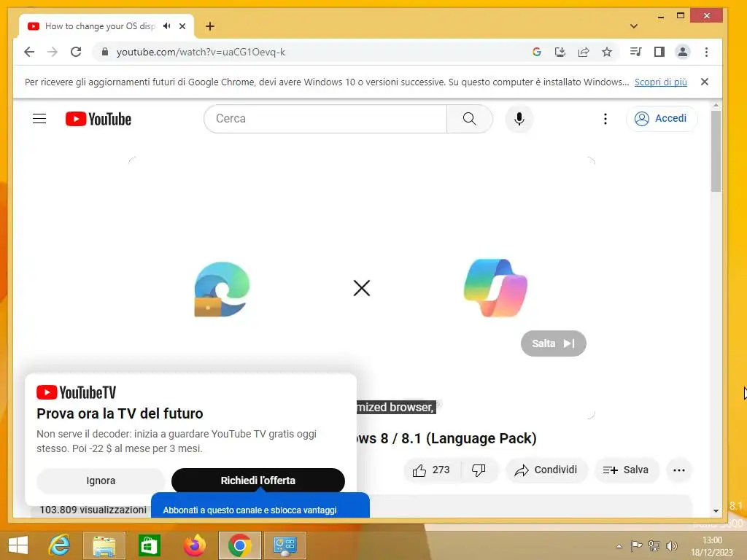Click the scrollbar down arrow
Viewport: 747px width, 560px height.
tap(716, 511)
